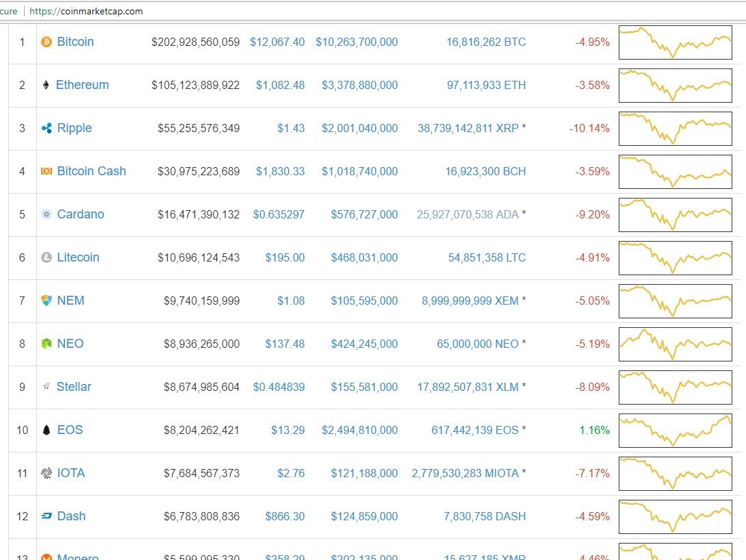This screenshot has height=560, width=746.
Task: Open the Ripple coin page link
Action: pos(74,128)
